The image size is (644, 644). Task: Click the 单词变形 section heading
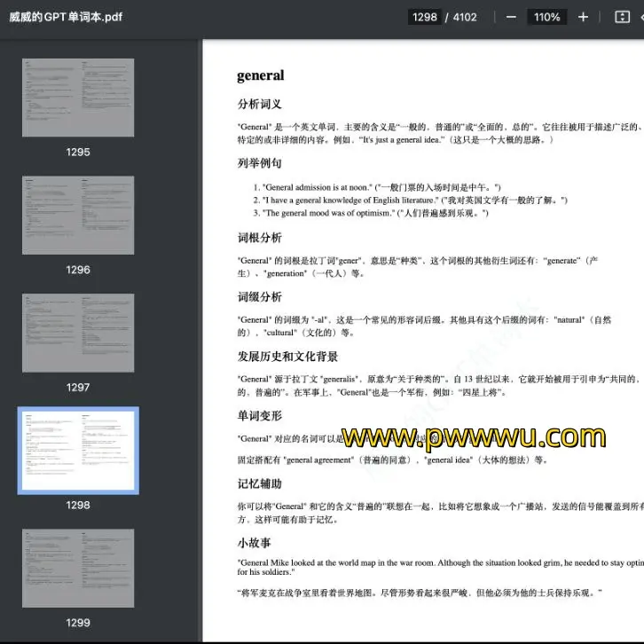coord(259,416)
